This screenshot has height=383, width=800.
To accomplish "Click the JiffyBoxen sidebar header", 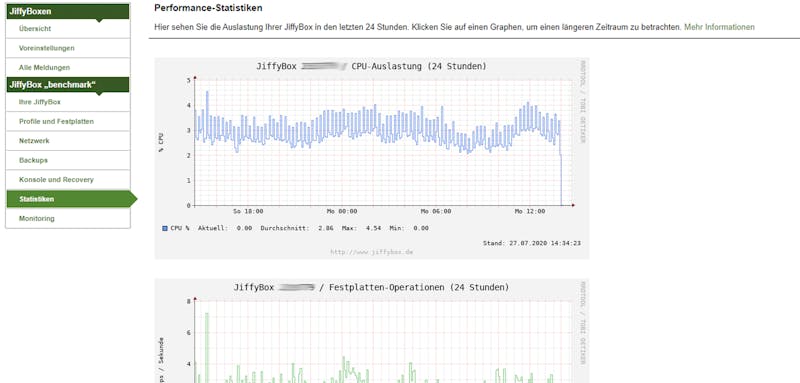I will (68, 11).
